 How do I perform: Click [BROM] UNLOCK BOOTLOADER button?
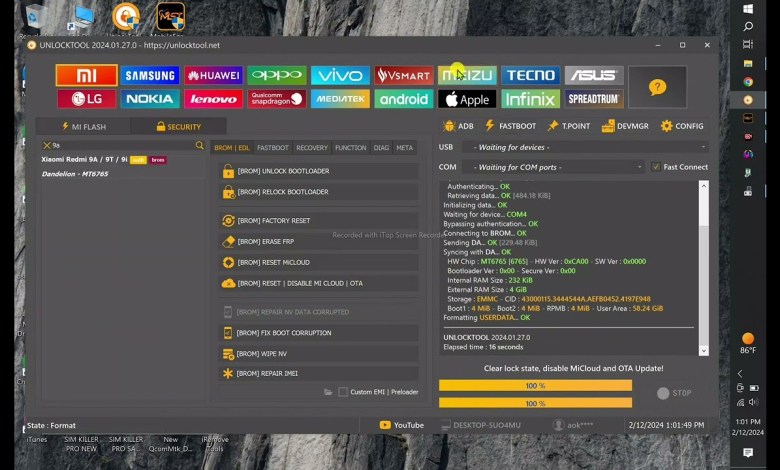click(318, 171)
